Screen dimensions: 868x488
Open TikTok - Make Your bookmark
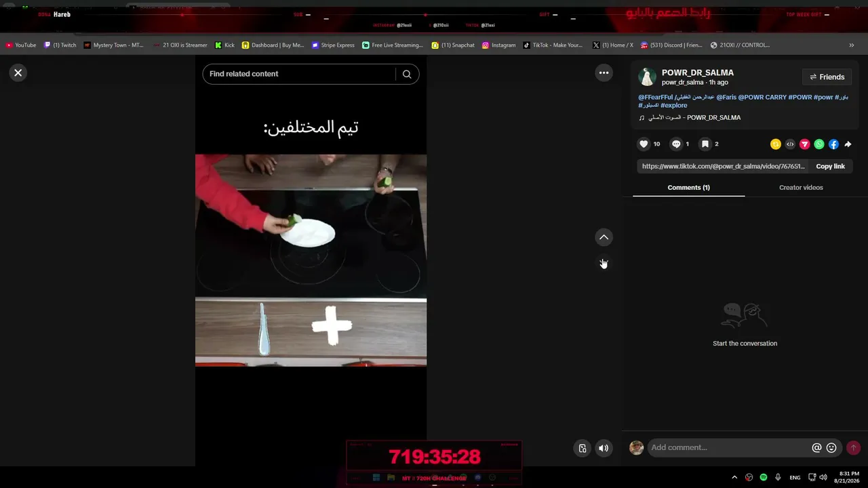coord(553,45)
